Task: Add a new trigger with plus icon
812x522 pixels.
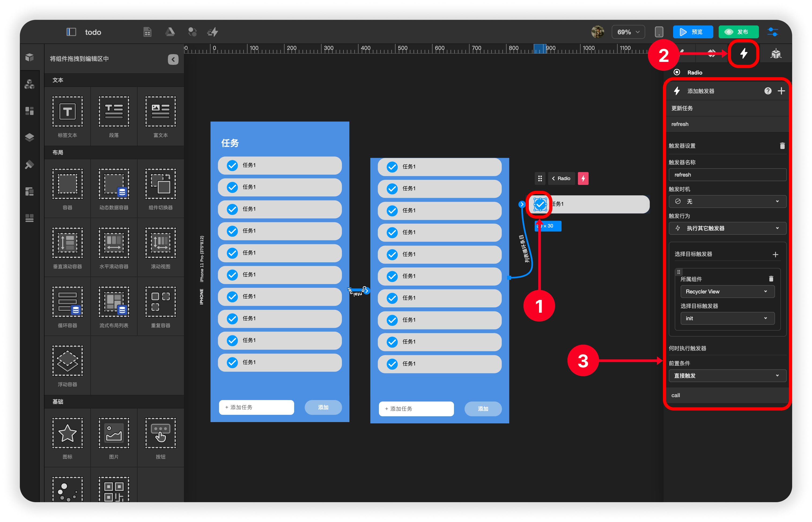Action: point(781,91)
